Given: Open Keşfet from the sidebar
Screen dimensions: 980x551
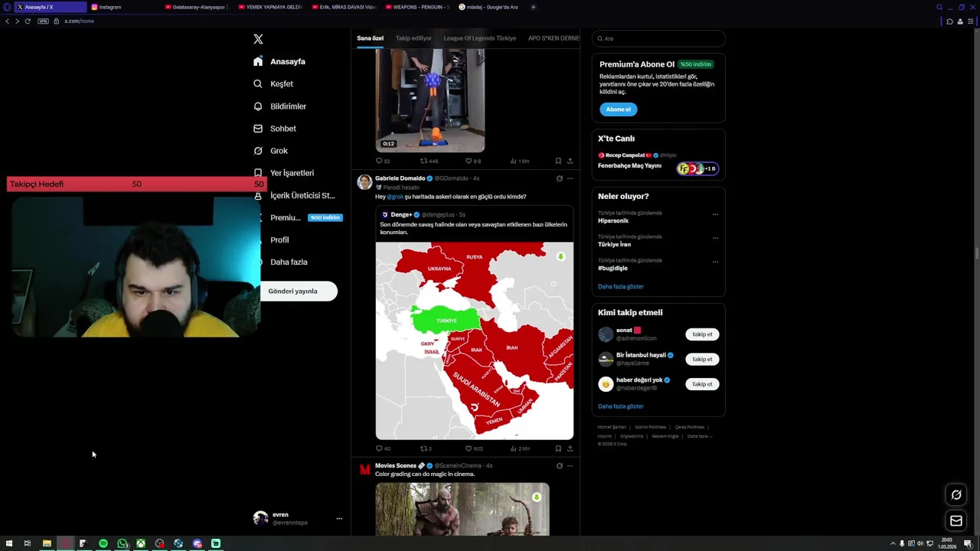Looking at the screenshot, I should [x=273, y=83].
